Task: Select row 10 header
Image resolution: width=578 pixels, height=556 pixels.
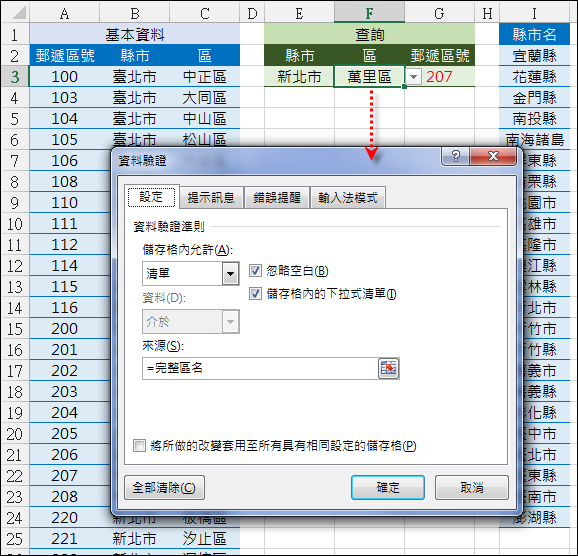Action: point(15,224)
